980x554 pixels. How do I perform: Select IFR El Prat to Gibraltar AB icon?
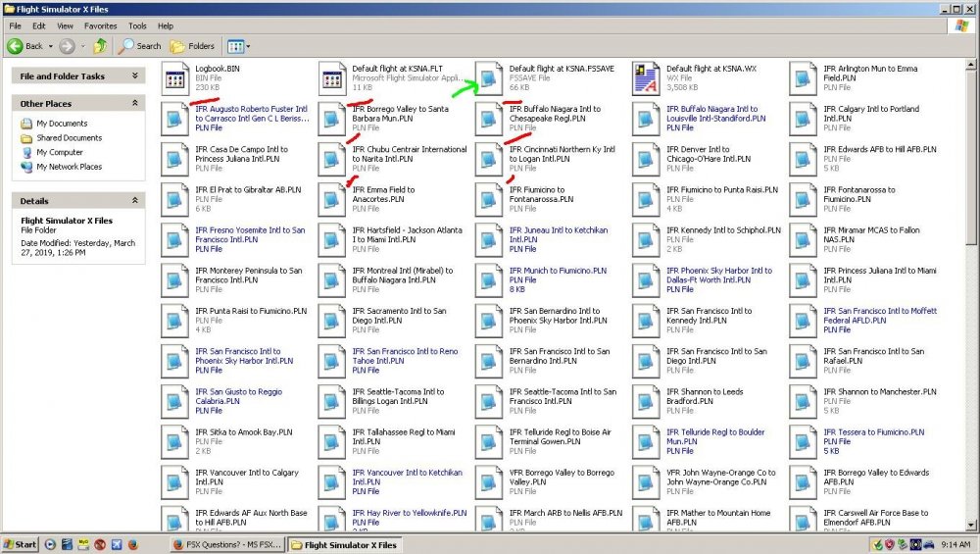click(x=175, y=199)
